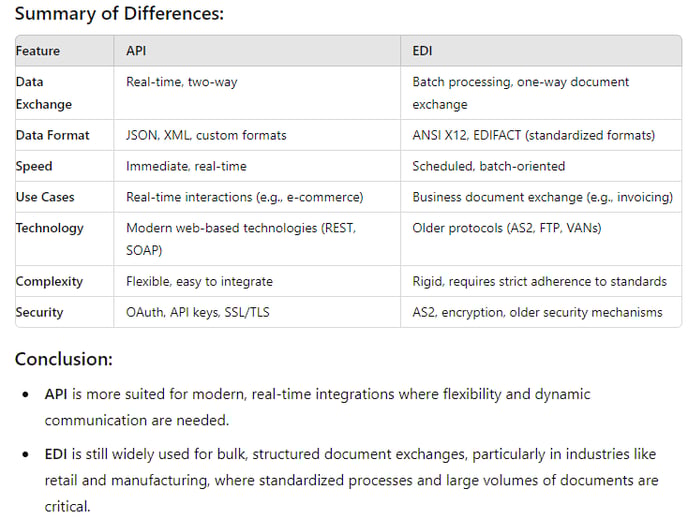Select the 'Speed' row label

click(x=34, y=166)
